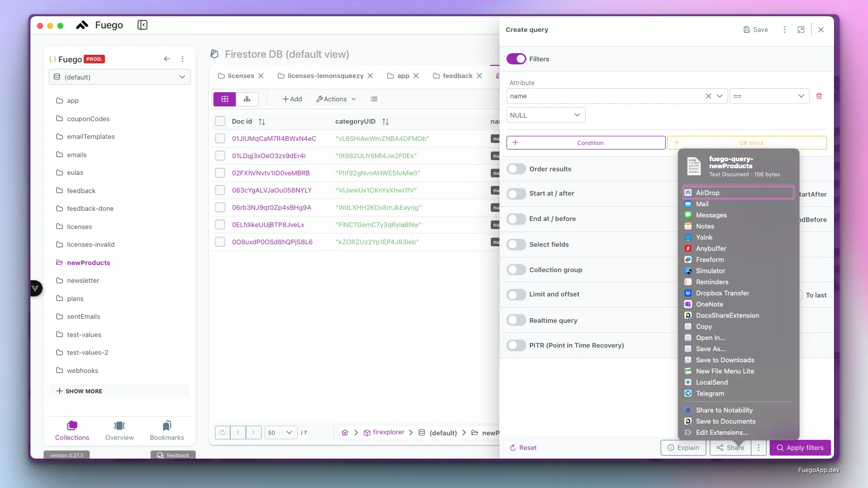Click the Apply filters button
The width and height of the screenshot is (868, 488).
(800, 447)
